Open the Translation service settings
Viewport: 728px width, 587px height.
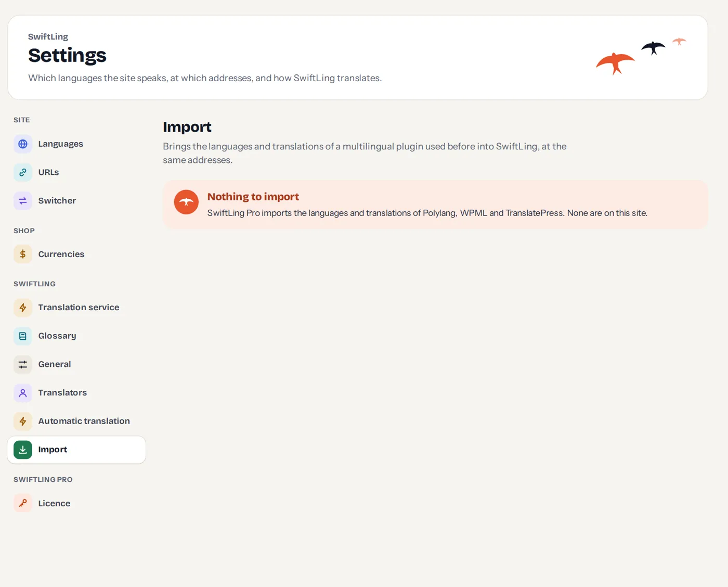click(76, 308)
